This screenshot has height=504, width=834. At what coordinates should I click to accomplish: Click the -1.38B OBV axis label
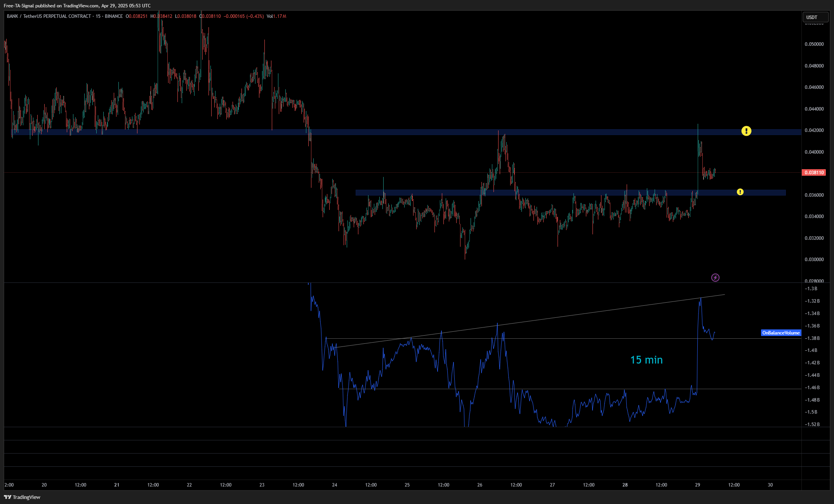click(x=812, y=338)
